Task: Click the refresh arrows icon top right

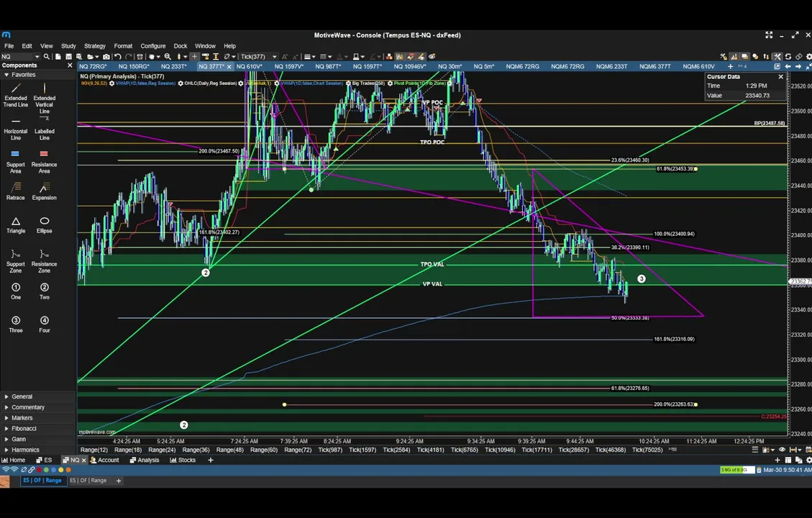Action: 788,56
